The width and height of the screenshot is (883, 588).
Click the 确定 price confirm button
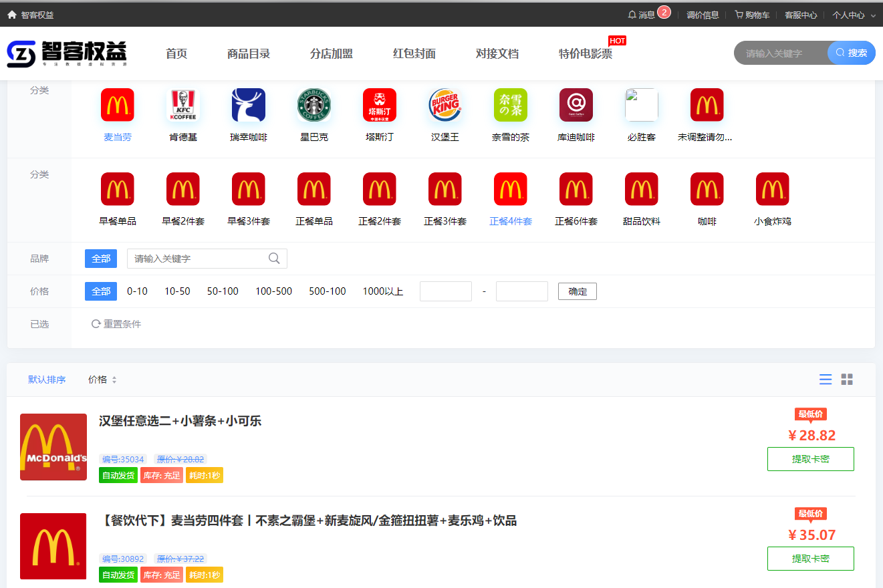(577, 291)
